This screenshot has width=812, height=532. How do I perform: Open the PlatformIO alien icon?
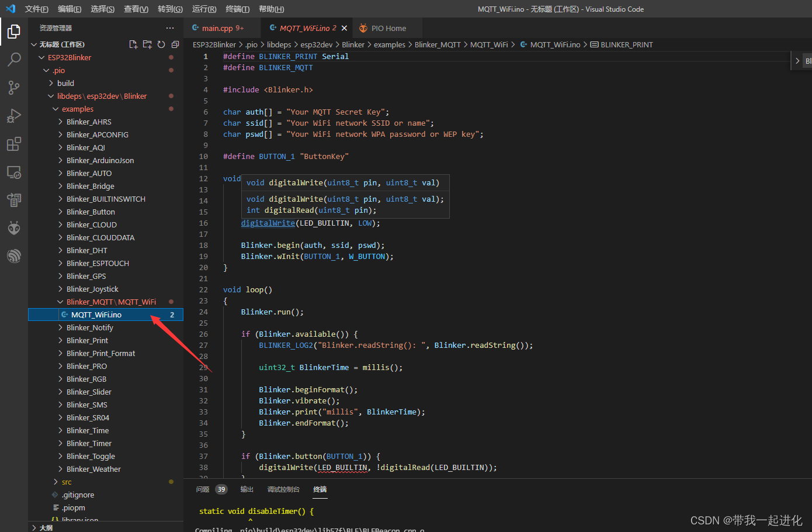pos(14,228)
